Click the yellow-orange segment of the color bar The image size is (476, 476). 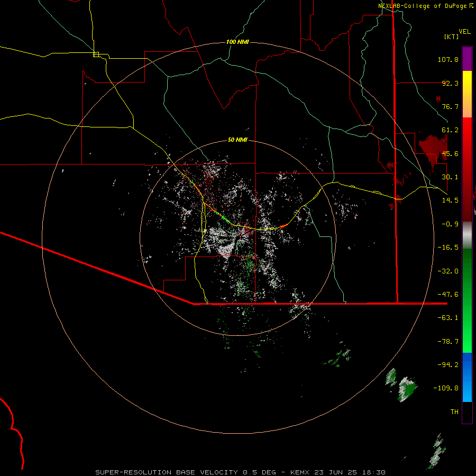467,94
